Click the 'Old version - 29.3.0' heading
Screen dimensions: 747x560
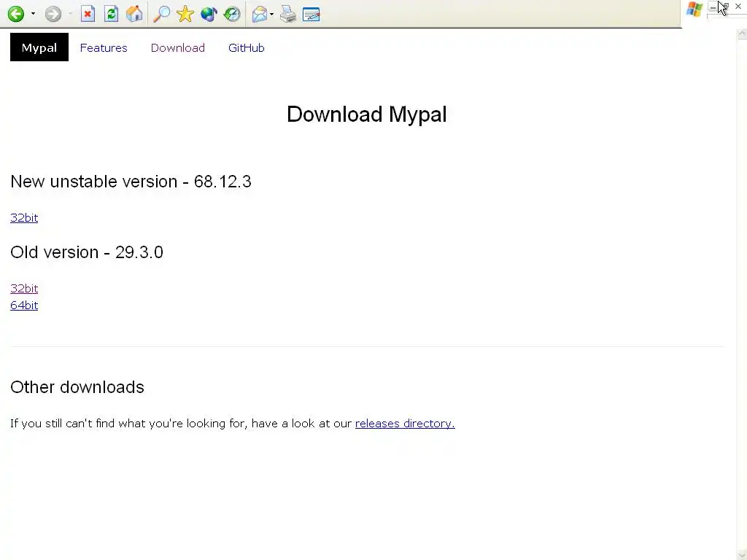(x=87, y=252)
